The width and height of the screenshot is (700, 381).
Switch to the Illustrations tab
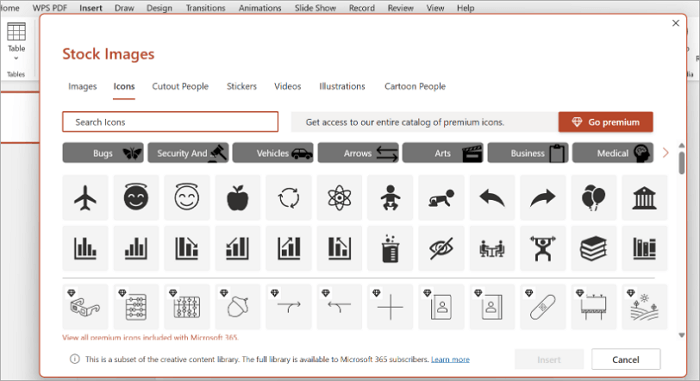pos(342,86)
